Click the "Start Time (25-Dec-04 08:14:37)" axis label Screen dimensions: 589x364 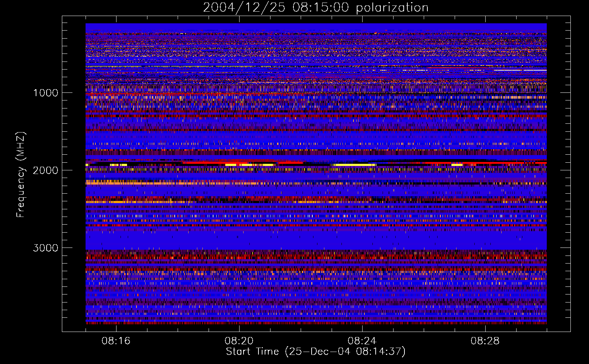pos(316,352)
